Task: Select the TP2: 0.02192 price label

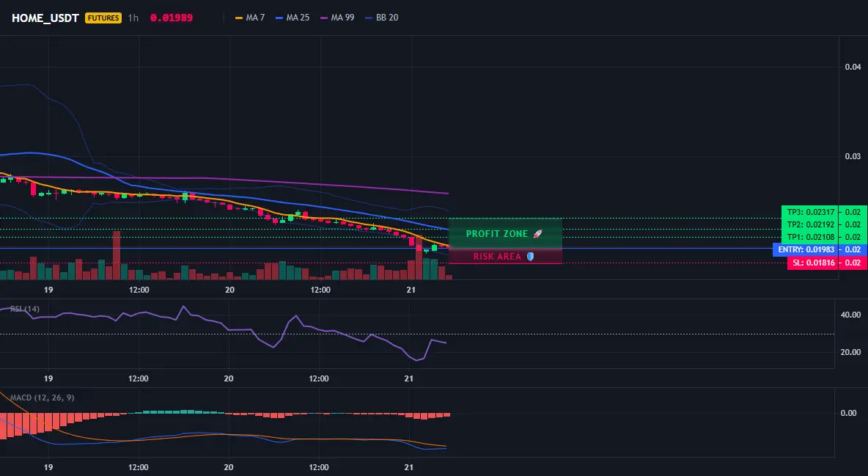Action: [810, 224]
